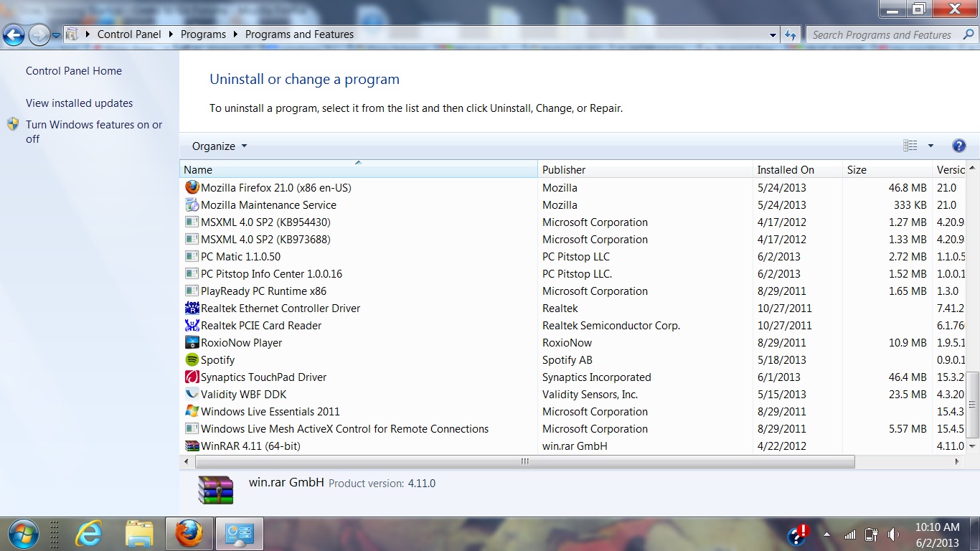Screen dimensions: 980x551
Task: Click the Mozilla Maintenance Service icon
Action: (192, 204)
